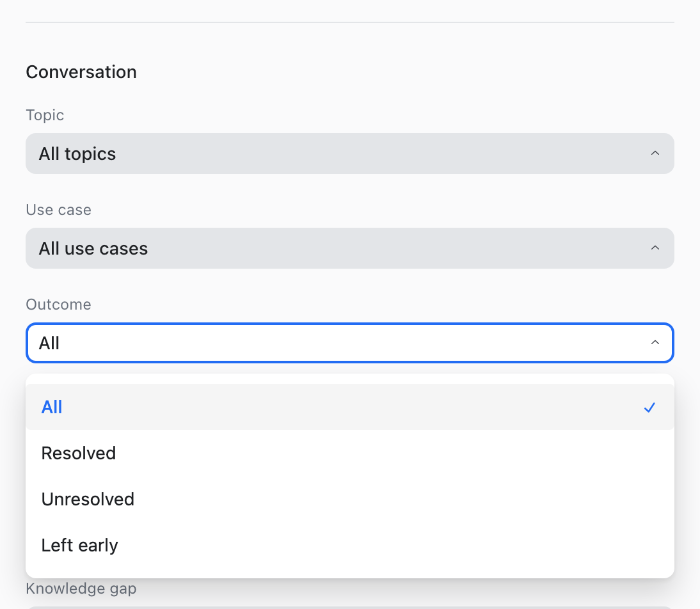Click the chevron in the Use case field
700x609 pixels.
655,248
